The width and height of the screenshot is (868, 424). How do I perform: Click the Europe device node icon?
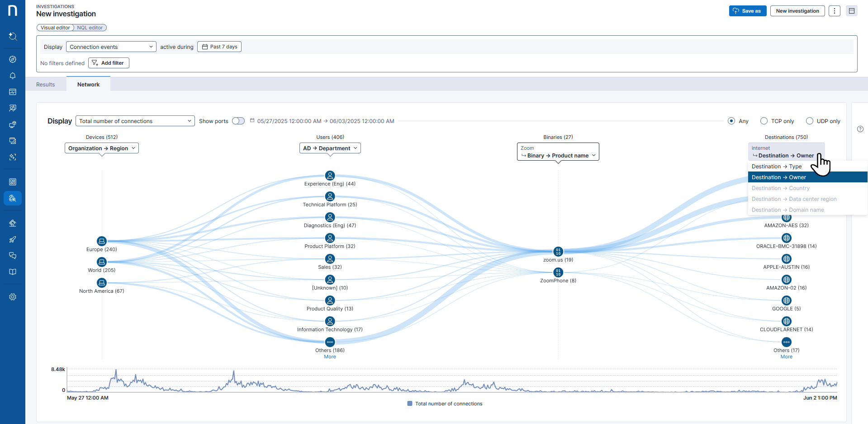click(x=102, y=241)
